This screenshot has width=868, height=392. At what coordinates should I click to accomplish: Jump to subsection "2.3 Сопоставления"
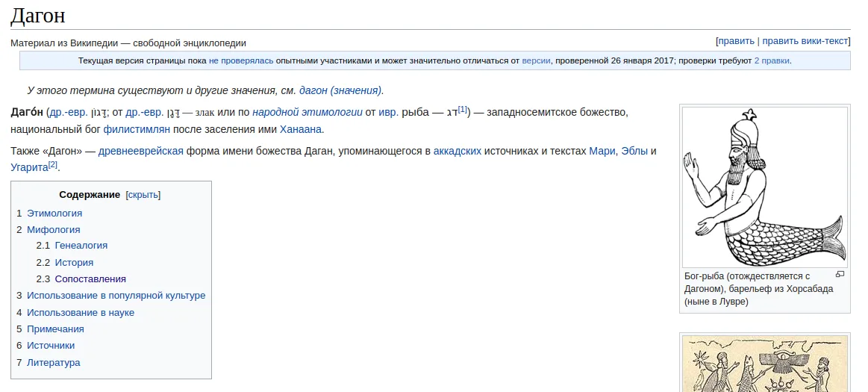[81, 279]
